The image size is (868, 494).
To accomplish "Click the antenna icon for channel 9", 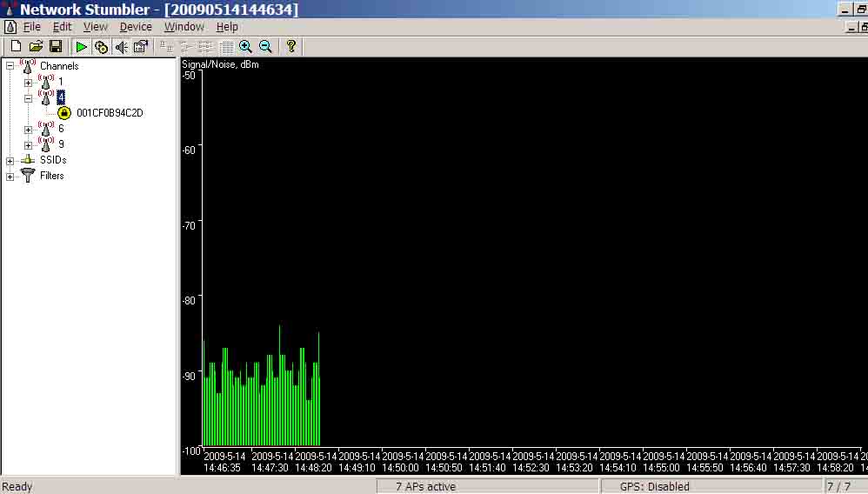I will point(46,144).
